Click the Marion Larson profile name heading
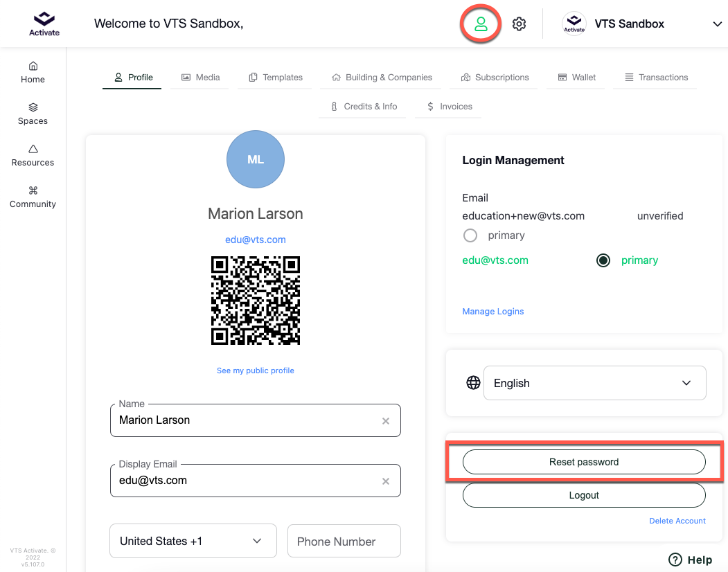Viewport: 728px width, 572px height. pyautogui.click(x=256, y=213)
